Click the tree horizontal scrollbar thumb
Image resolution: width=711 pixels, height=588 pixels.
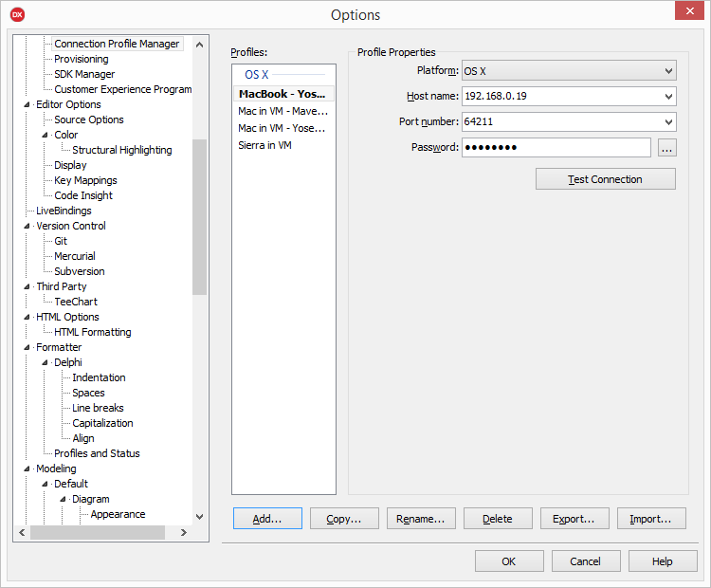[98, 533]
